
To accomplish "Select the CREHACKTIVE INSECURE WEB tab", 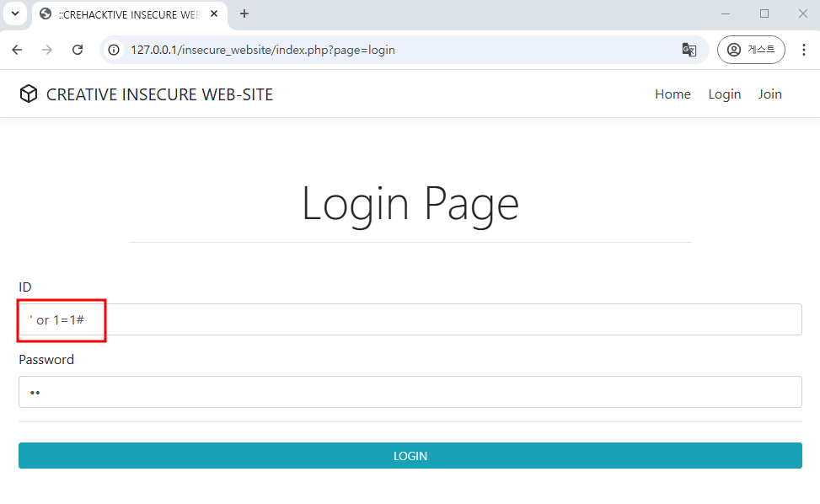I will (x=130, y=14).
